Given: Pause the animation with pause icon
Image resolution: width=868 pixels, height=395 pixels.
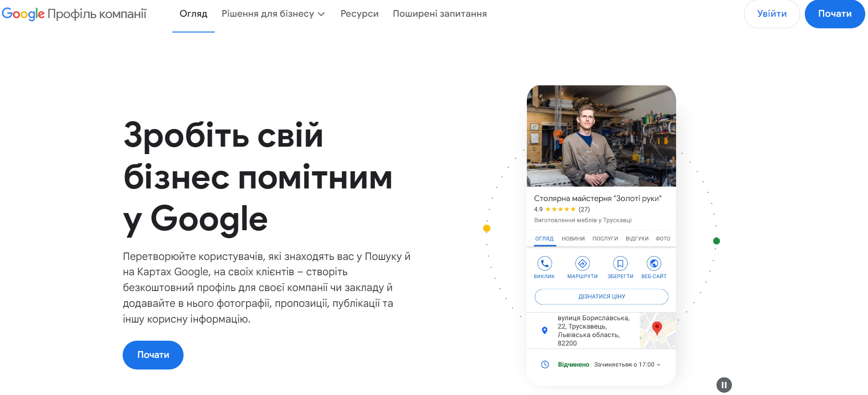Looking at the screenshot, I should pyautogui.click(x=724, y=385).
